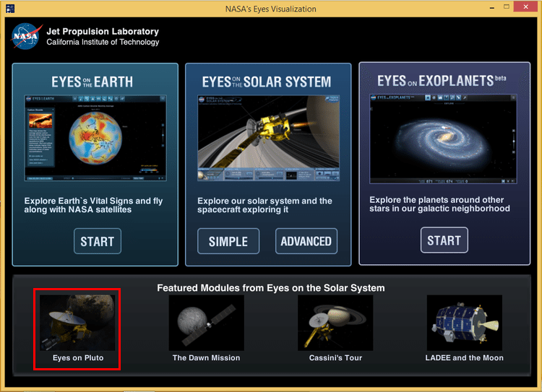This screenshot has width=542, height=392.
Task: Maximize the NASA's Eyes Visualization window
Action: coord(507,7)
